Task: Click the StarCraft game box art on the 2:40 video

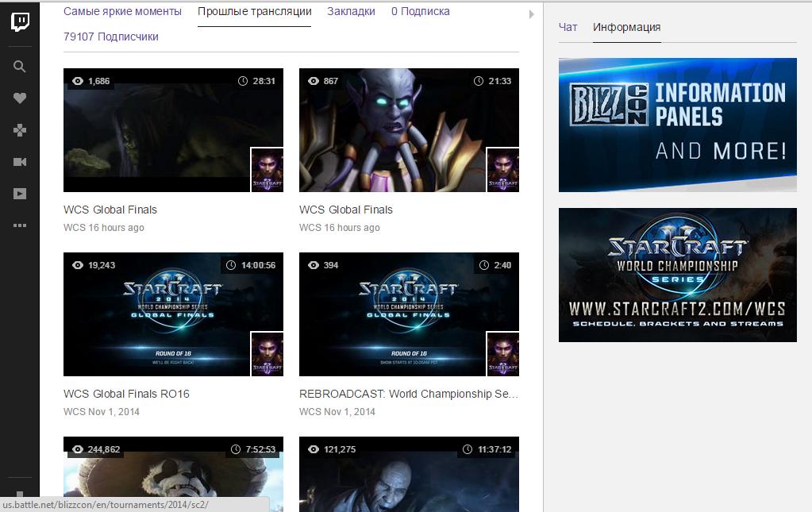Action: pyautogui.click(x=503, y=354)
